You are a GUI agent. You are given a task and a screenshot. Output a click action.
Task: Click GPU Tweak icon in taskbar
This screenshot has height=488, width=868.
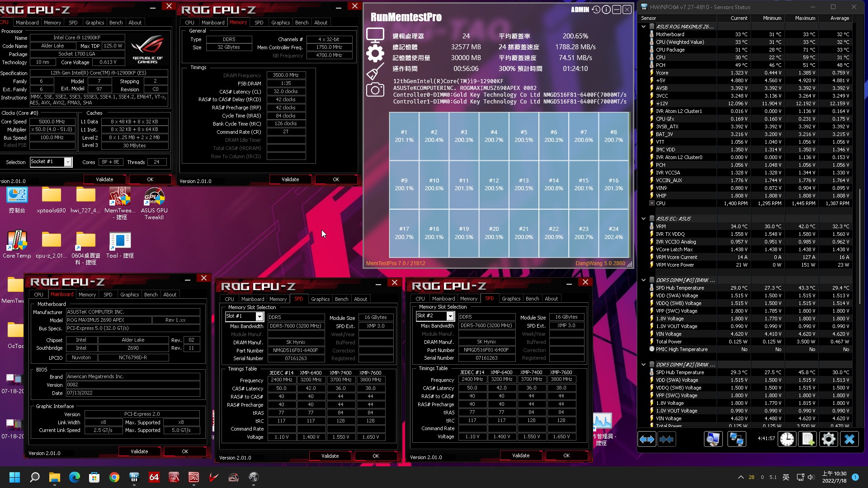(234, 477)
